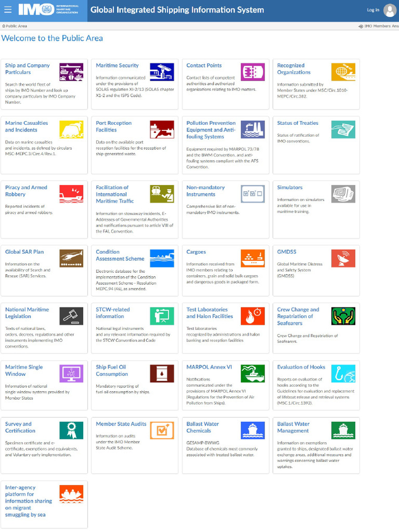Open Maritime Single Window title

(x=24, y=370)
